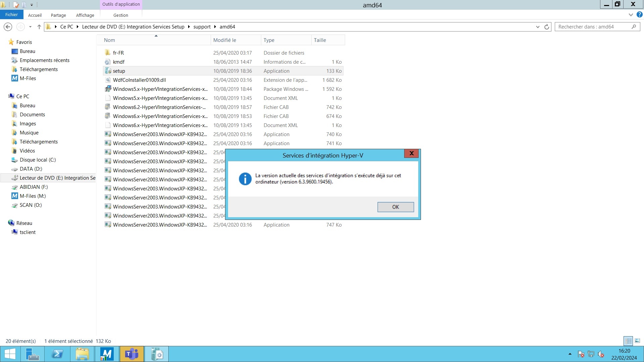Close the Services d'intégration Hyper-V dialog
Viewport: 644px width, 362px height.
(x=411, y=153)
